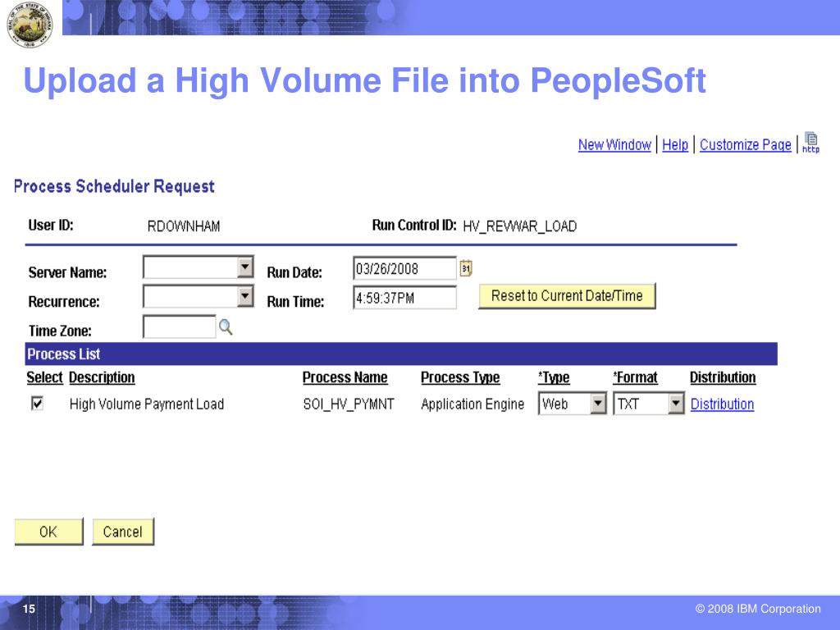The width and height of the screenshot is (840, 630).
Task: Click the http copy URL icon
Action: [x=810, y=143]
